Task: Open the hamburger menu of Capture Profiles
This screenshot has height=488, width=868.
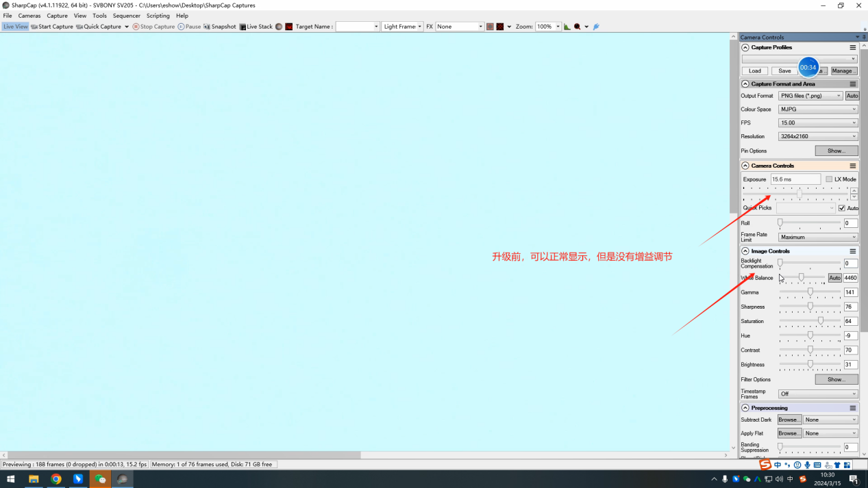Action: pyautogui.click(x=853, y=48)
